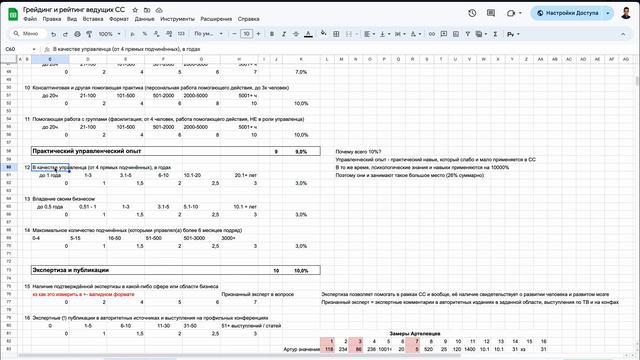
Task: Toggle italic formatting
Action: [284, 34]
